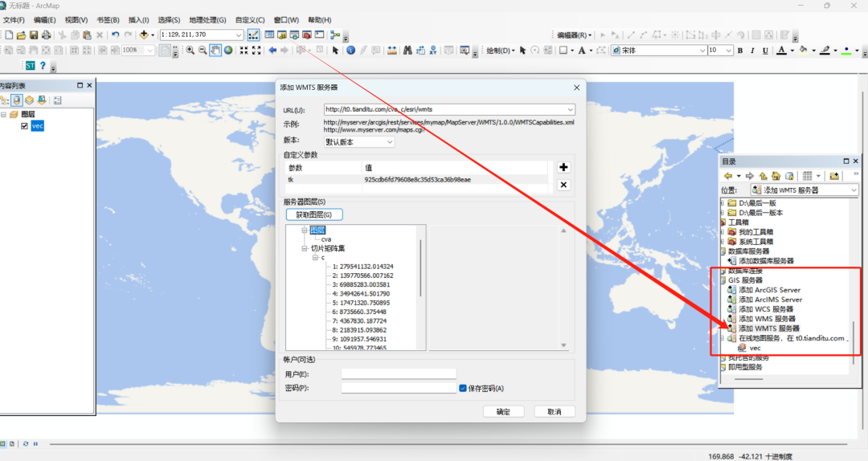Toggle the 保存密码 checkbox

pyautogui.click(x=463, y=388)
